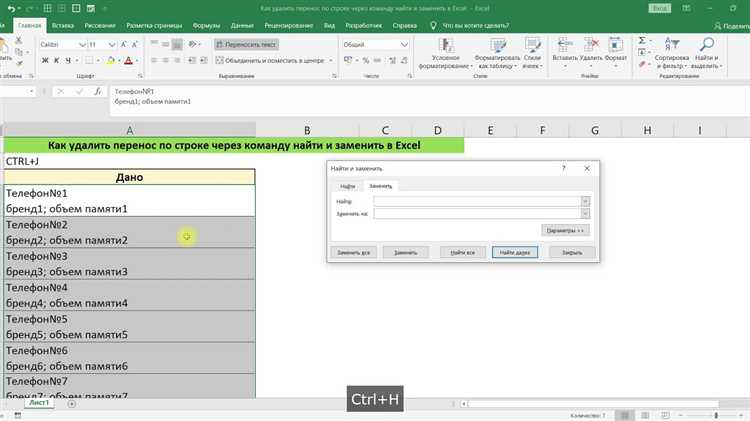The height and width of the screenshot is (421, 750).
Task: Open 'Найти' field history dropdown arrow
Action: [585, 201]
